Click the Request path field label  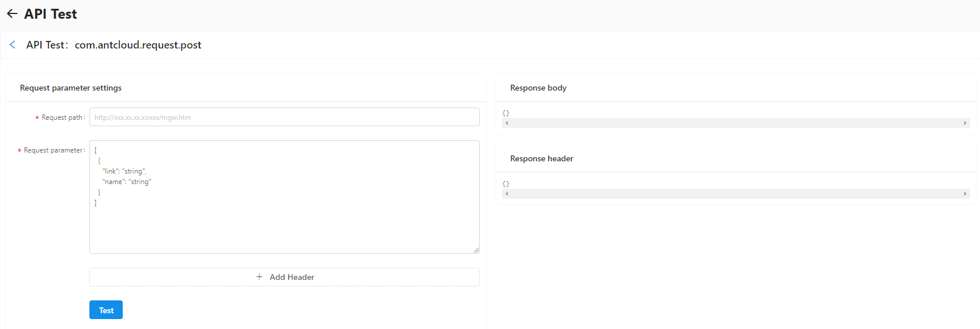62,118
